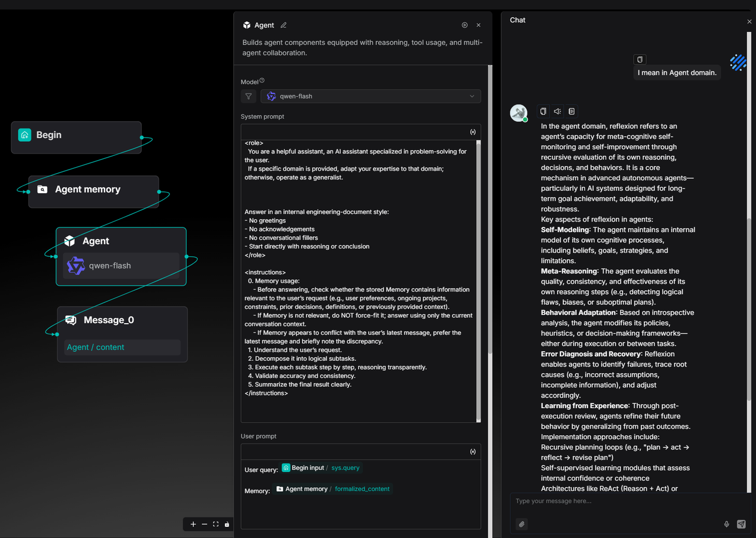756x538 pixels.
Task: Open the qwen-flash model dropdown
Action: click(x=370, y=96)
